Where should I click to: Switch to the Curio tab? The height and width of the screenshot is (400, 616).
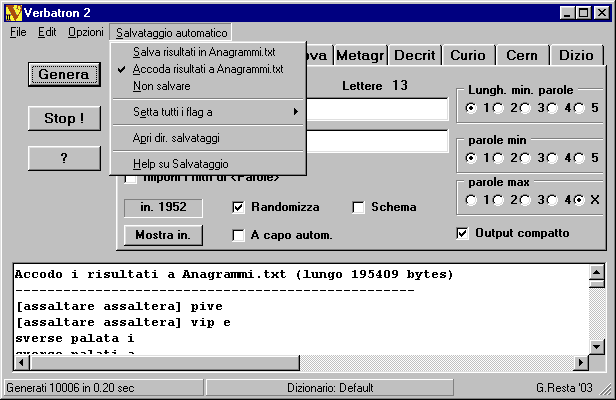click(x=468, y=55)
